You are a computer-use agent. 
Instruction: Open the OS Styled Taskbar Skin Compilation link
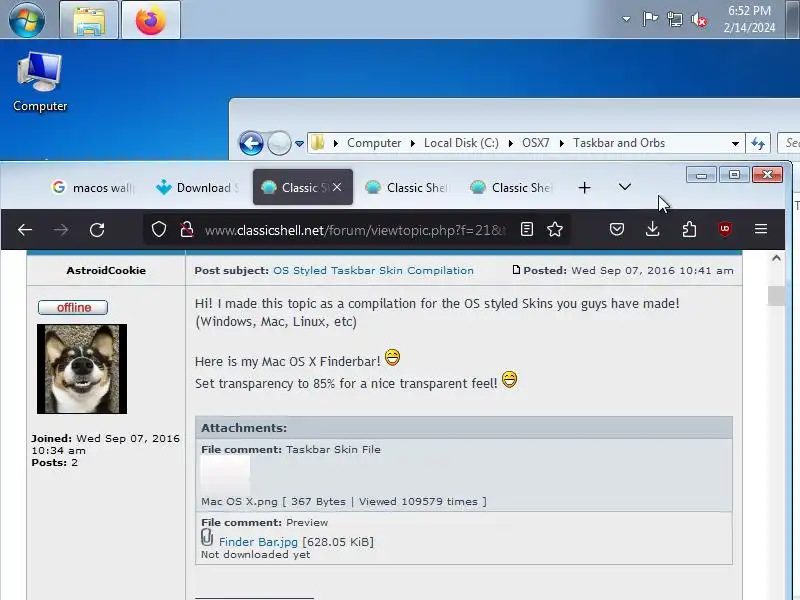(x=373, y=270)
